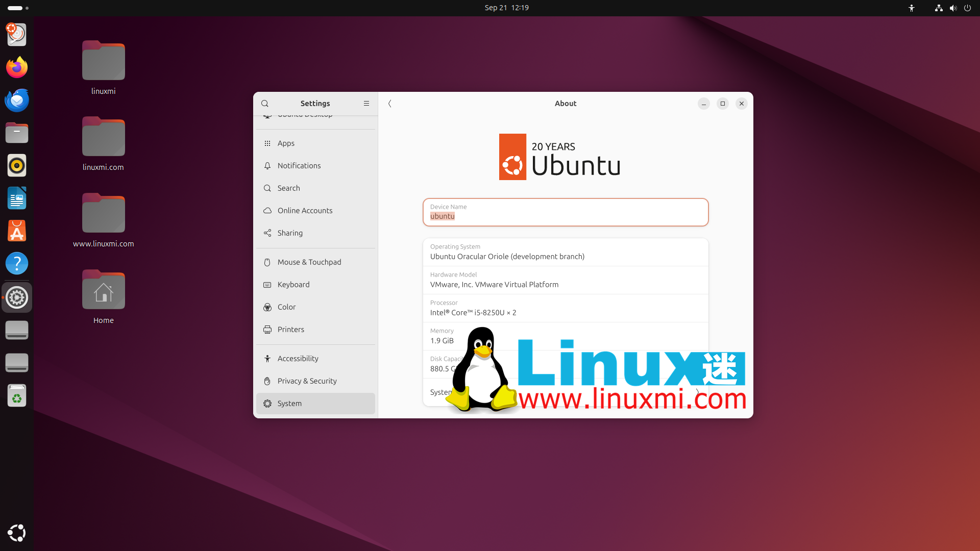Select System in the sidebar

(315, 404)
